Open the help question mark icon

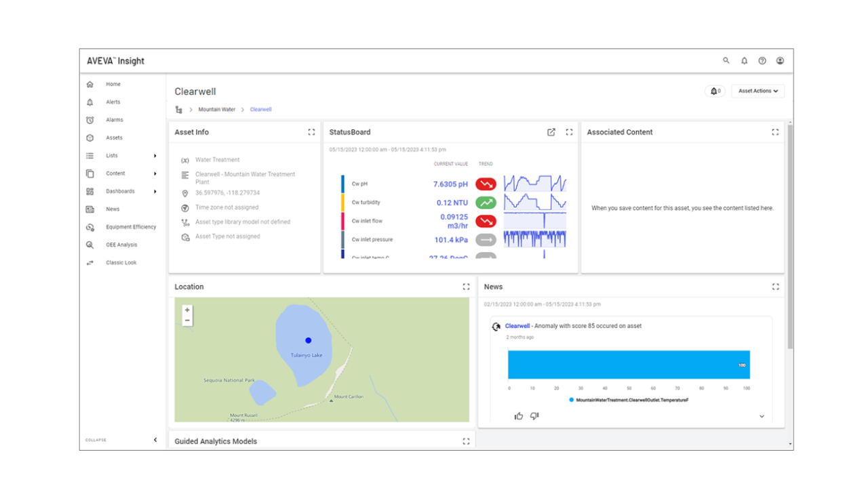coord(762,61)
